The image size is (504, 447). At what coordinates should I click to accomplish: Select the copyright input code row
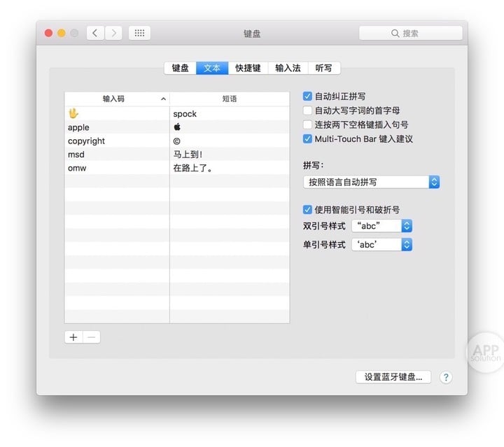(117, 141)
